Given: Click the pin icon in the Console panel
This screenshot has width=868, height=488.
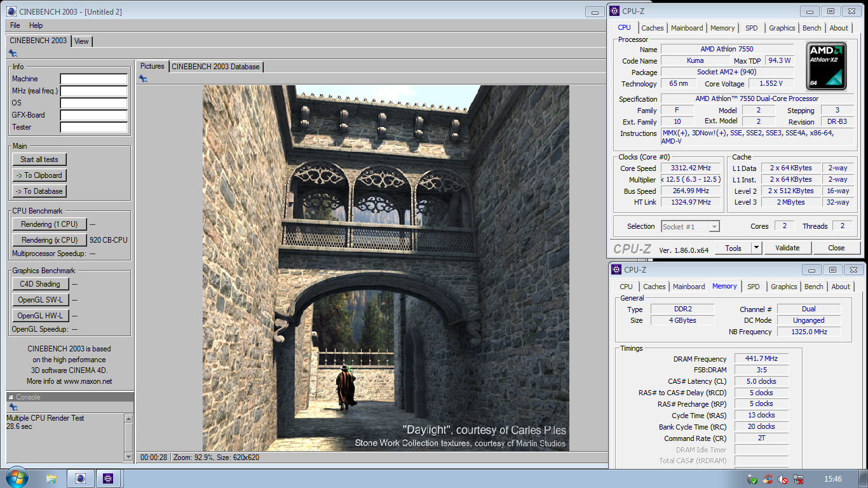Looking at the screenshot, I should click(13, 407).
